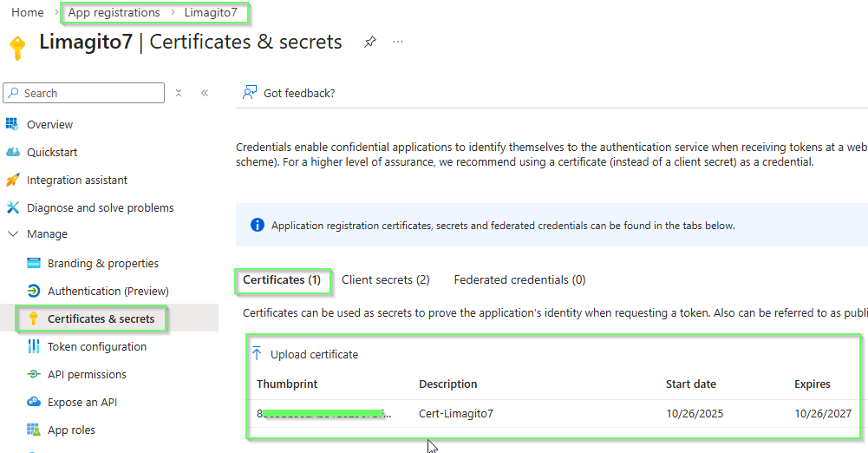Click the Expires column header
Viewport: 868px width, 453px height.
(813, 384)
